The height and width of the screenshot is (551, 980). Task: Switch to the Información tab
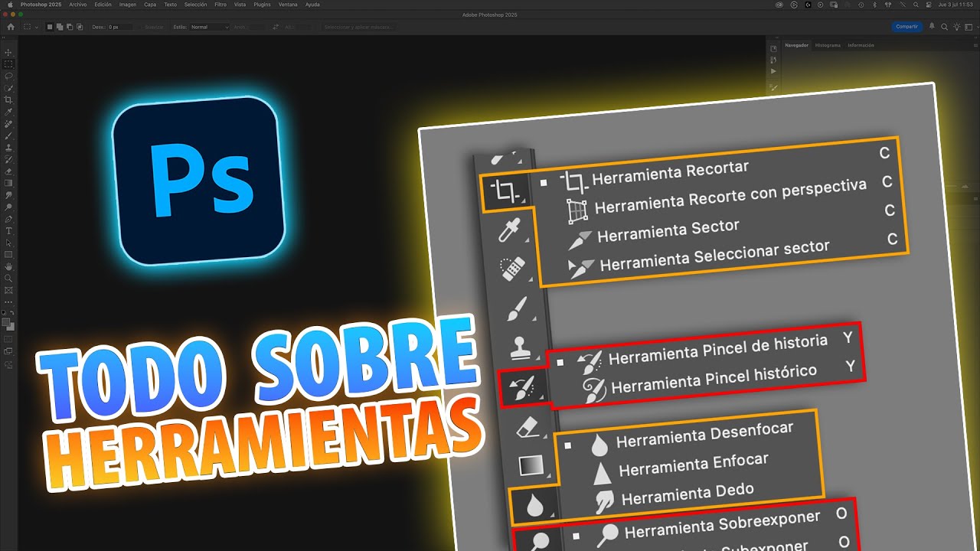[861, 45]
